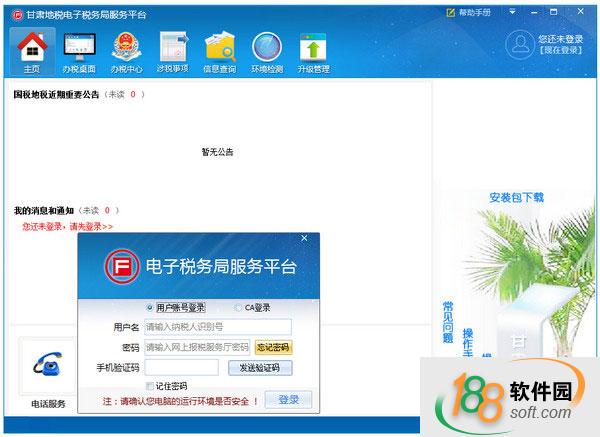The width and height of the screenshot is (600, 437).
Task: Click the 电话服务 telephone icon
Action: (47, 367)
